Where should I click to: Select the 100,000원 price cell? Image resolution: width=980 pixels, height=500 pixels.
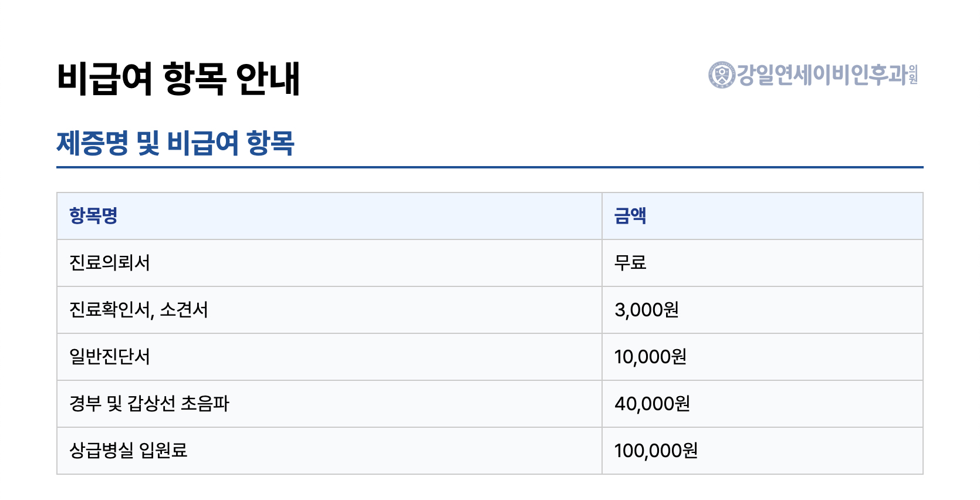click(x=655, y=451)
